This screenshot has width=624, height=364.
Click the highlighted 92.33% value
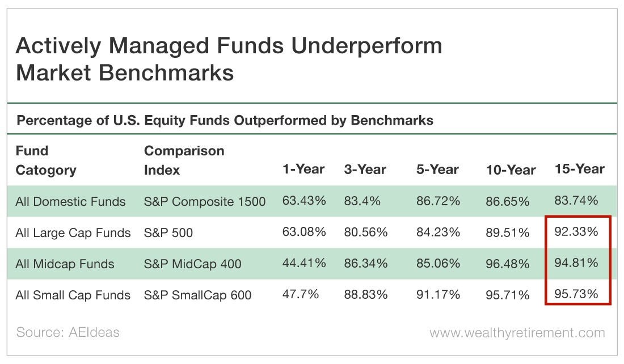[576, 231]
